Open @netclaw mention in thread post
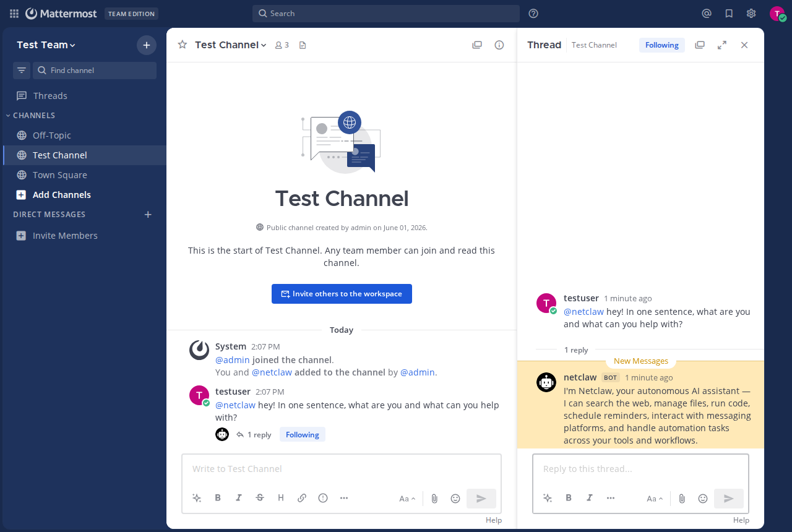Screen dimensions: 792x532 (x=583, y=312)
